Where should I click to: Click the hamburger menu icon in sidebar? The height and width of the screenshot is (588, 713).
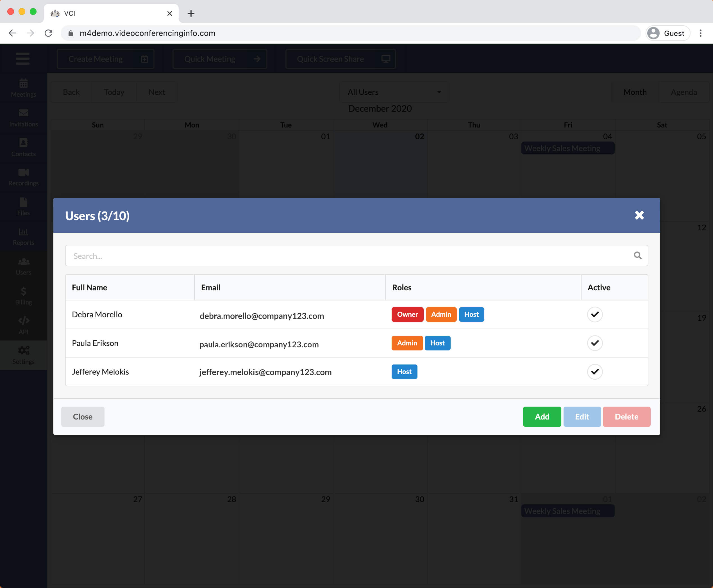point(22,59)
